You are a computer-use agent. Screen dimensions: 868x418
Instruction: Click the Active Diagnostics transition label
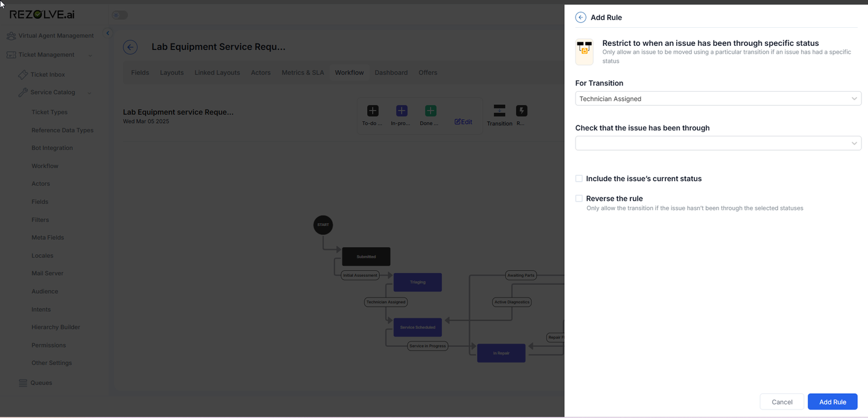point(512,302)
